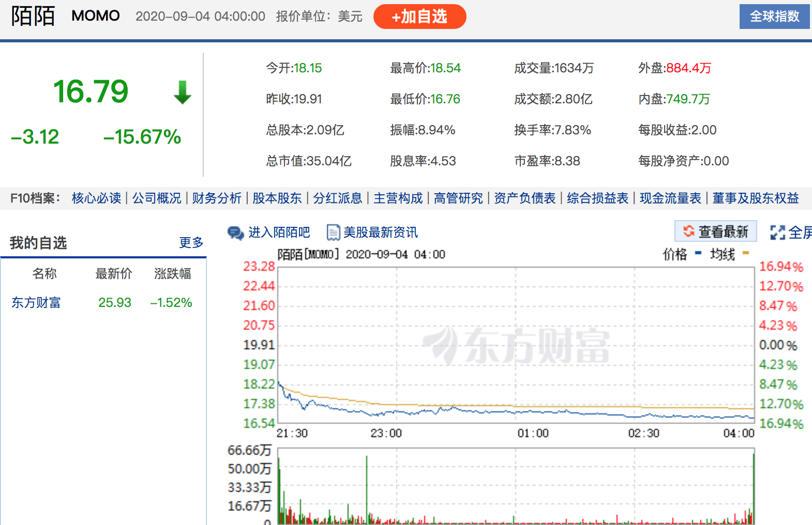Click the -1.52% change value
The height and width of the screenshot is (525, 812).
tap(171, 303)
